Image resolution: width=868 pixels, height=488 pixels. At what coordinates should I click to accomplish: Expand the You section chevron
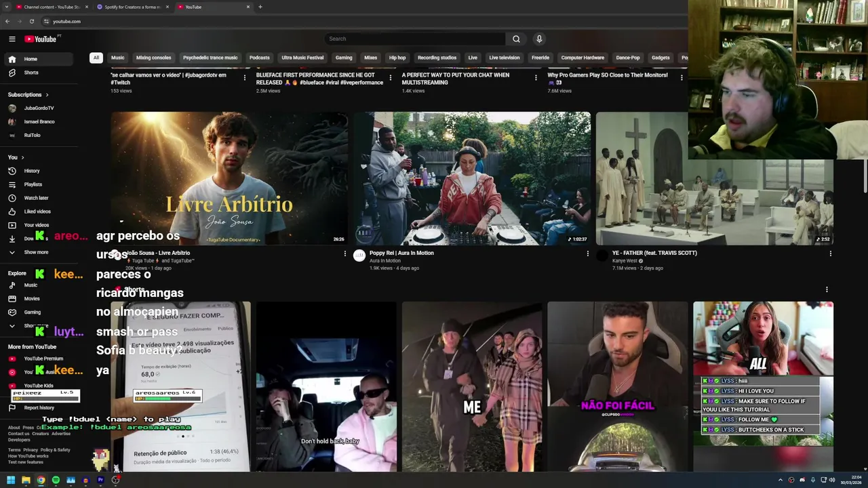[x=22, y=157]
